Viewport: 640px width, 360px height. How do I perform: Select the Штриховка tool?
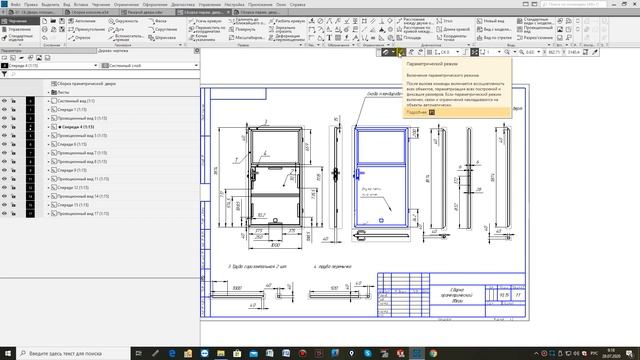(162, 38)
